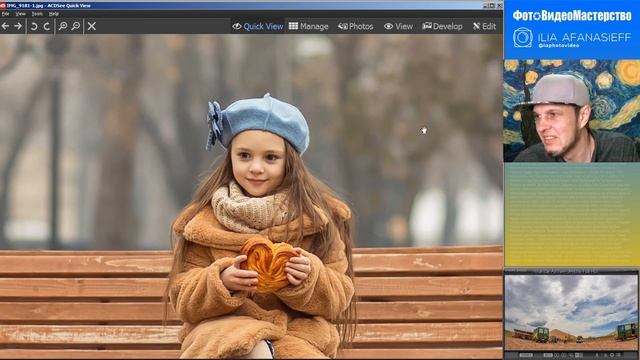This screenshot has height=360, width=640.
Task: Open the Photos mode tab
Action: (x=356, y=26)
